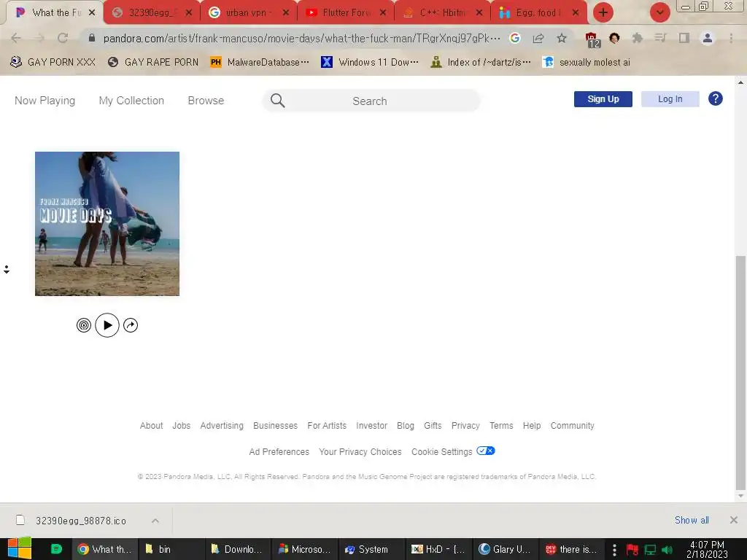Click the Search magnifier icon

click(x=278, y=101)
